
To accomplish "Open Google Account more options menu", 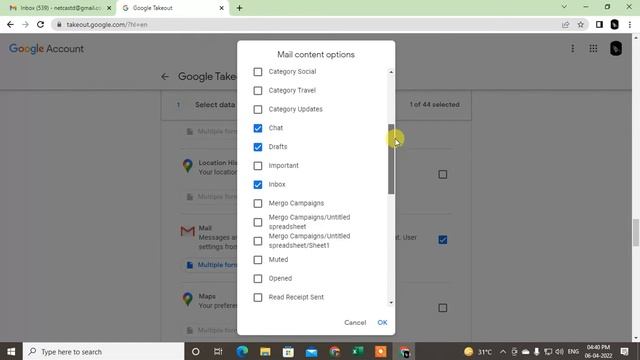I will [573, 49].
